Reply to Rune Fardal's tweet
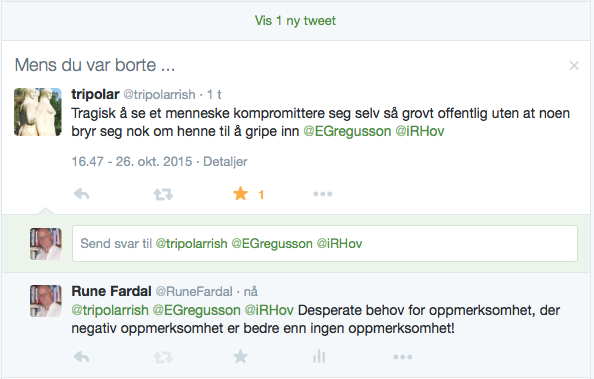 [81, 357]
